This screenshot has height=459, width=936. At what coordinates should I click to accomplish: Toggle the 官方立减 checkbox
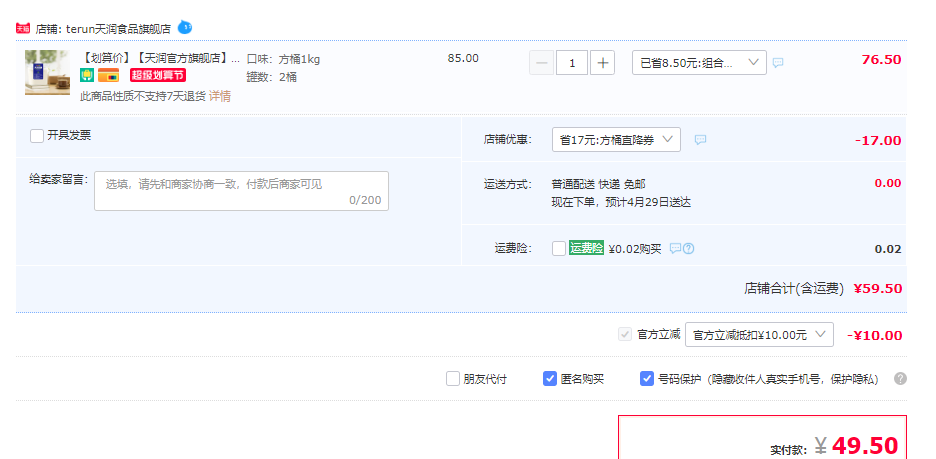click(x=624, y=334)
